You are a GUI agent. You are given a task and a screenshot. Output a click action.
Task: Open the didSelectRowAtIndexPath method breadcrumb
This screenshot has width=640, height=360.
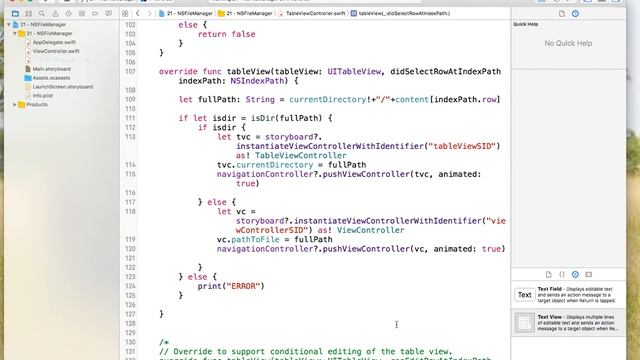tap(400, 13)
